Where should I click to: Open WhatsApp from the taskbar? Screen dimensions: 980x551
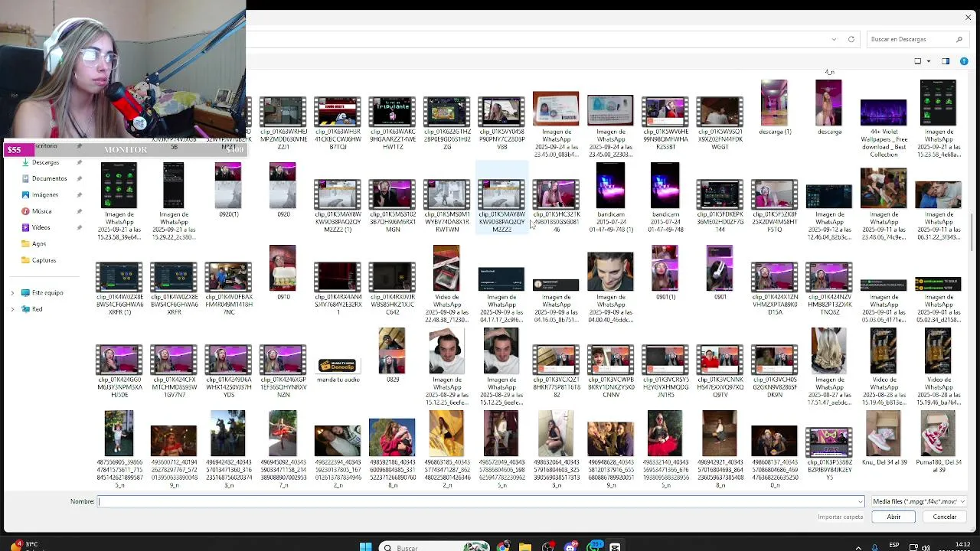pyautogui.click(x=594, y=546)
